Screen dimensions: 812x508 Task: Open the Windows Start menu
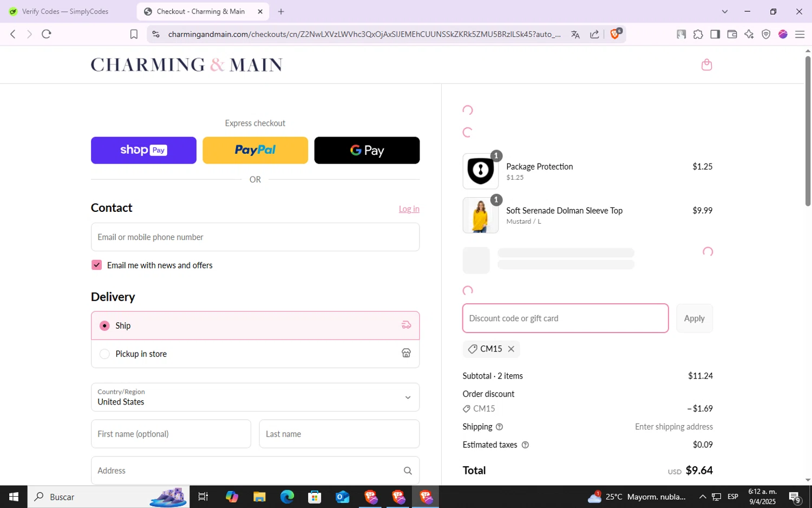tap(14, 497)
